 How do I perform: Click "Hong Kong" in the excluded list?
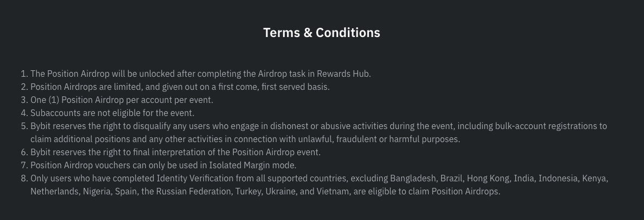tap(486, 178)
